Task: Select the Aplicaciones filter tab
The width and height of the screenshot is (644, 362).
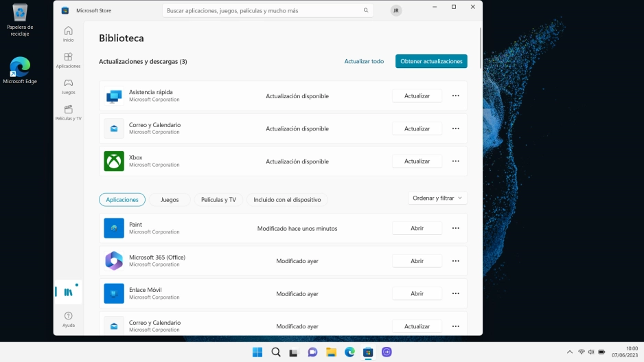Action: 122,200
